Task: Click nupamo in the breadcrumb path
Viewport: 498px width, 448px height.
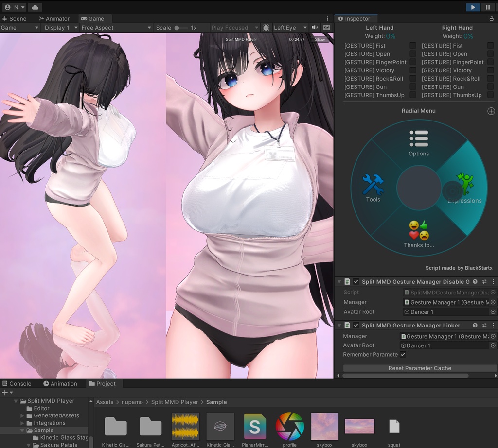Action: point(132,402)
